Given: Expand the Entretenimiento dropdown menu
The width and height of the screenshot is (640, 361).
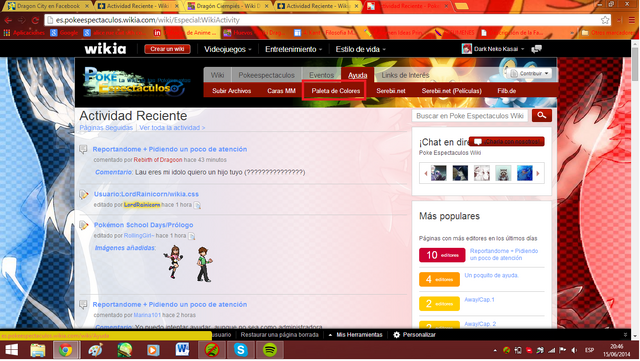Looking at the screenshot, I should [293, 49].
